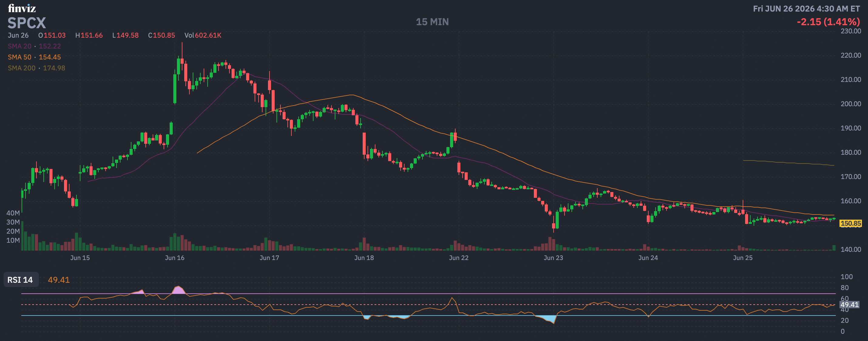
Task: Click the Jun 25 date label
Action: (x=743, y=258)
